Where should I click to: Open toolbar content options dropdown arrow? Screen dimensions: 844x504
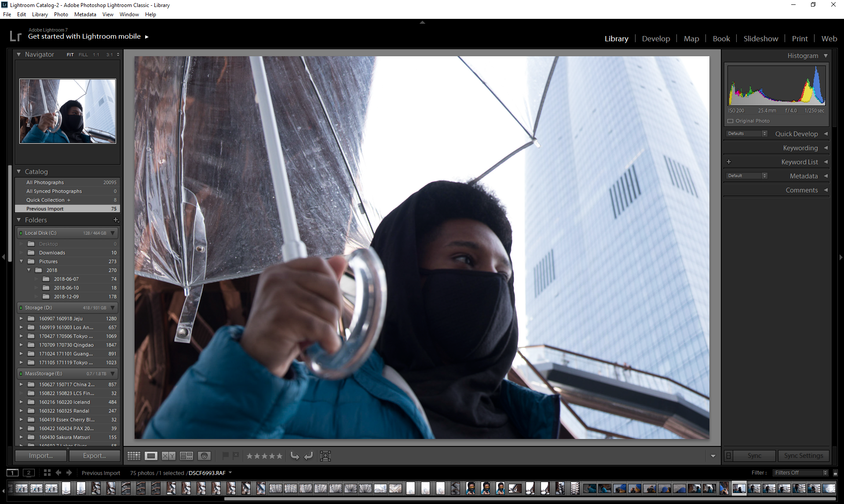click(713, 456)
